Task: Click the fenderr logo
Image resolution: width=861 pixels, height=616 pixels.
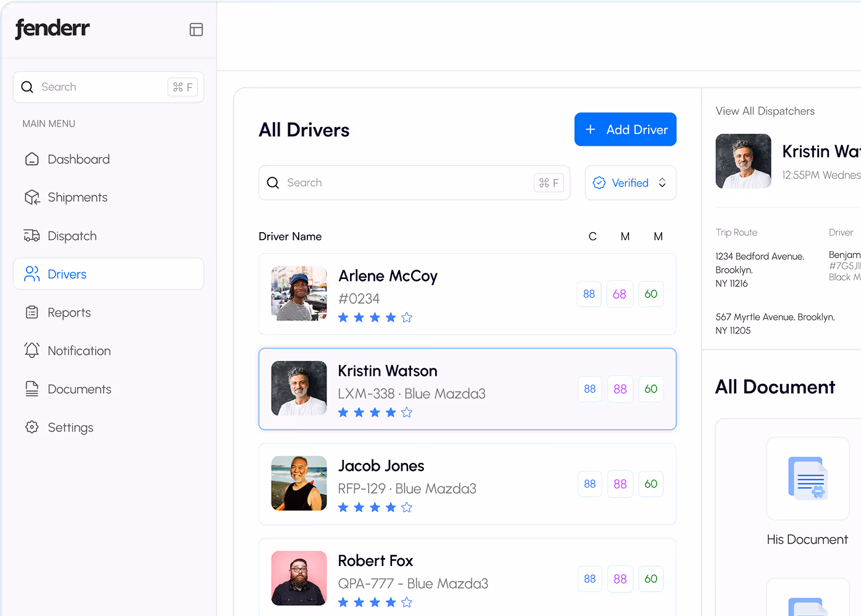Action: tap(52, 28)
